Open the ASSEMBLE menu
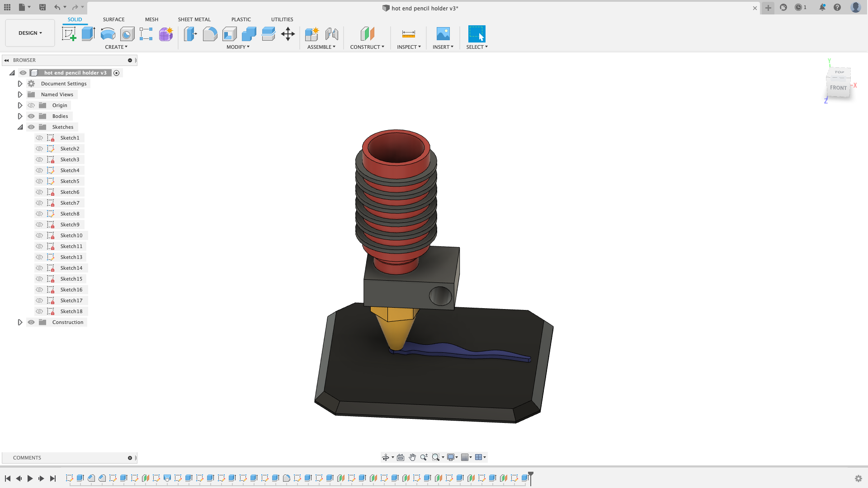 click(x=321, y=47)
